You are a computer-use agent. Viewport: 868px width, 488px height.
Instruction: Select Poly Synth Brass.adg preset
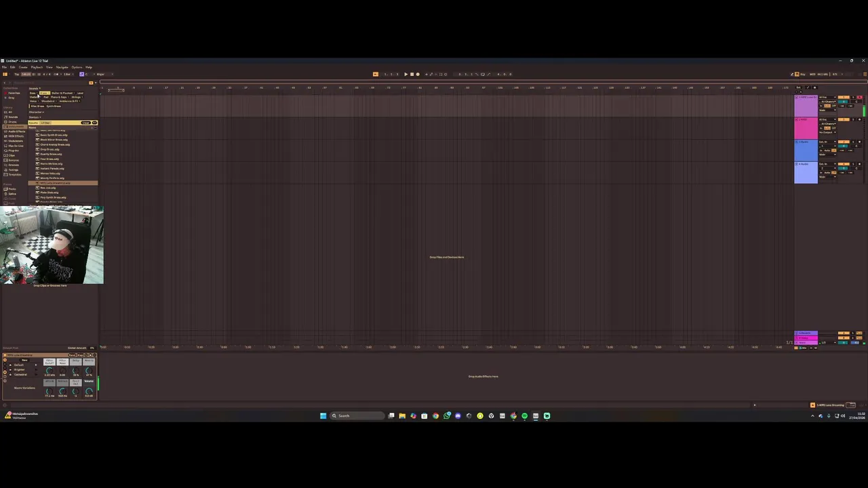(x=52, y=197)
